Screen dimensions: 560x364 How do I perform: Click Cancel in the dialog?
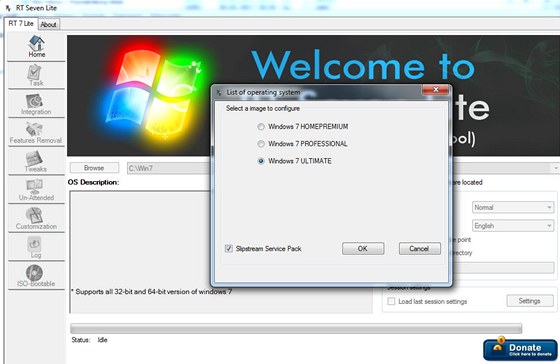[x=419, y=249]
